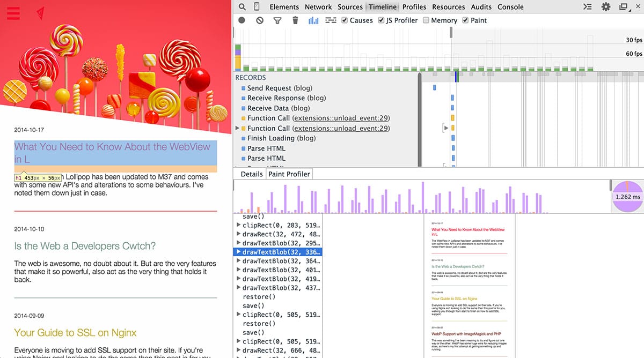644x358 pixels.
Task: Move the 1.262 ms profiler time marker
Action: [x=627, y=197]
